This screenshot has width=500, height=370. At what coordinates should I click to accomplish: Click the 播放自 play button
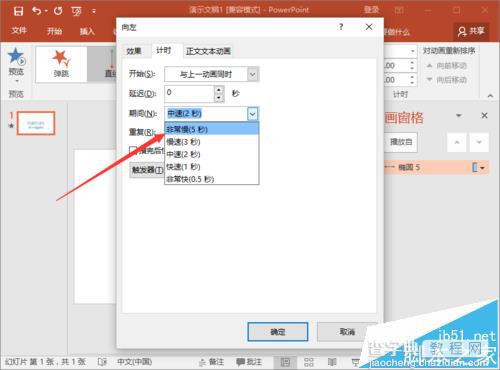401,142
